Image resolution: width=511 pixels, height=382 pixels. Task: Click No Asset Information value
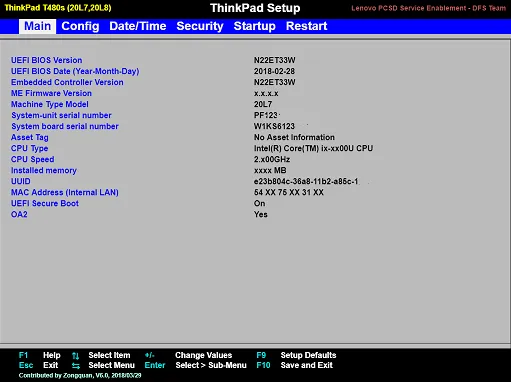[294, 137]
